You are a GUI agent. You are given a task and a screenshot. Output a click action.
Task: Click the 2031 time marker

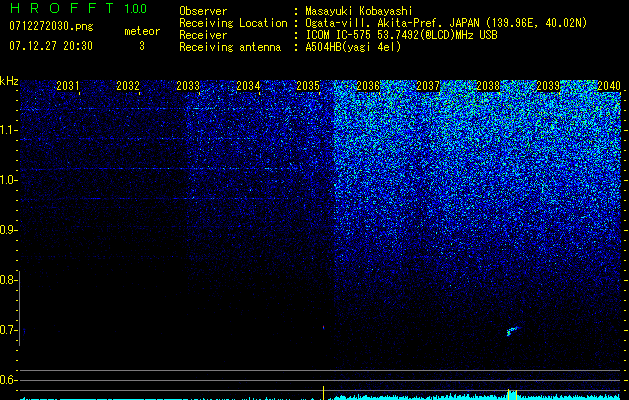67,85
